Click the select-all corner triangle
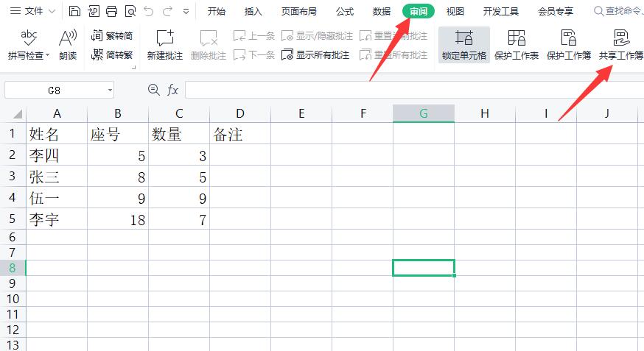 coord(17,113)
